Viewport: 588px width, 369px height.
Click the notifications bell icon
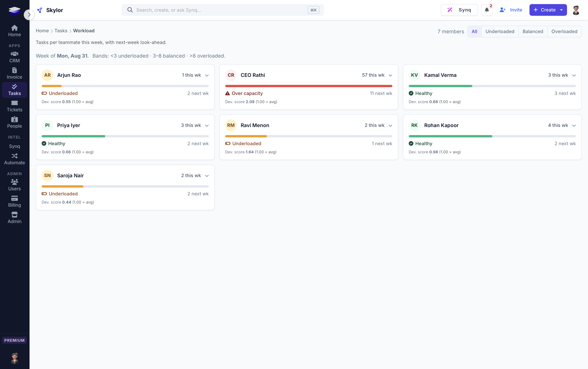486,10
